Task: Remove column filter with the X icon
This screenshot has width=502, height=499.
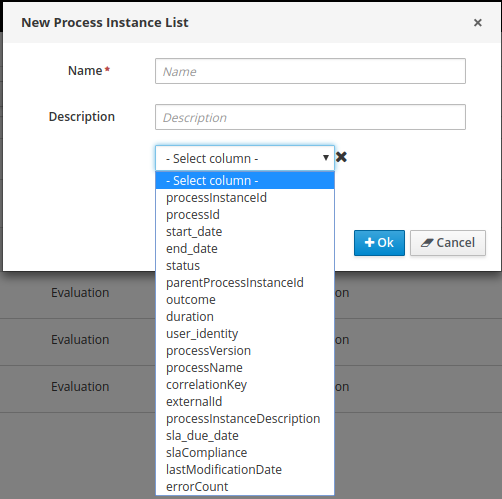Action: (x=341, y=157)
